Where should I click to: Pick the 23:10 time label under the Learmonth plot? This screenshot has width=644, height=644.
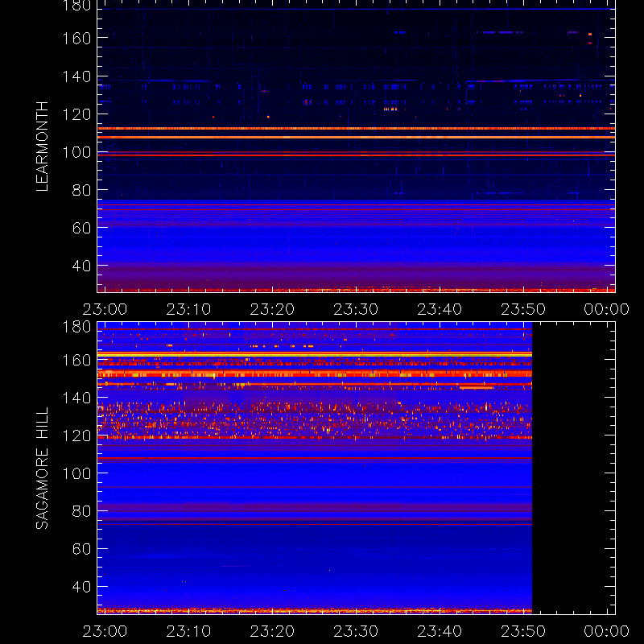[188, 309]
